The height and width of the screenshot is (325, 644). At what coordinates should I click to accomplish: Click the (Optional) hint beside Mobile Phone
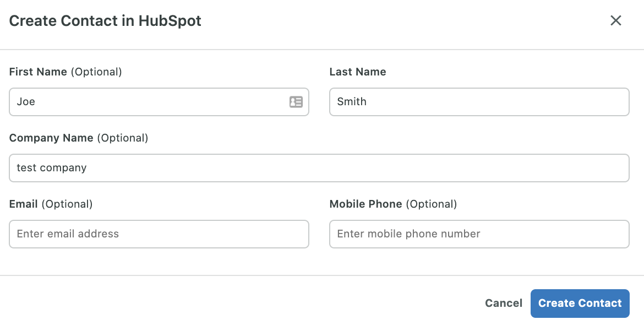pyautogui.click(x=431, y=204)
